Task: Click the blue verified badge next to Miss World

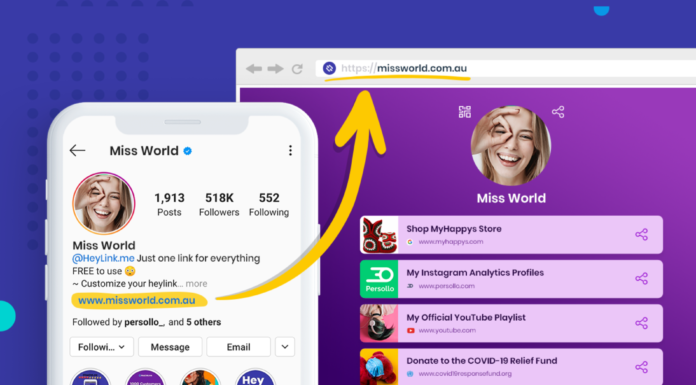Action: point(187,151)
